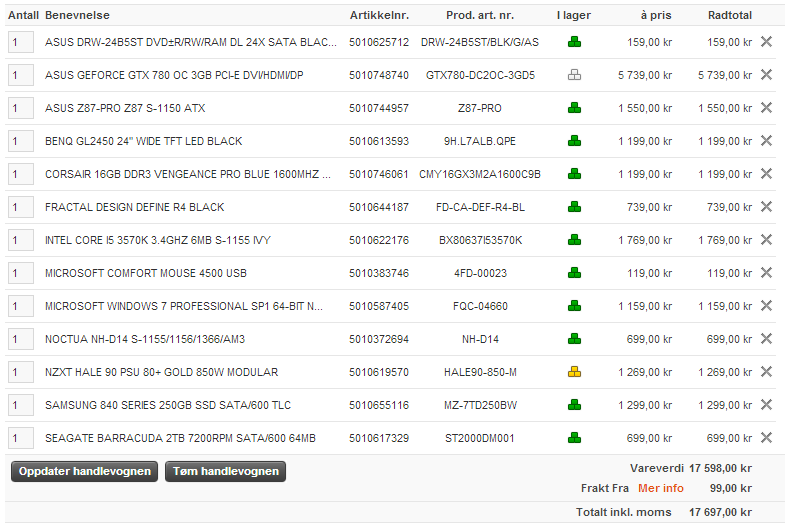Select Vareverdi total 17 598,00 kr
Image resolution: width=791 pixels, height=529 pixels.
(720, 468)
